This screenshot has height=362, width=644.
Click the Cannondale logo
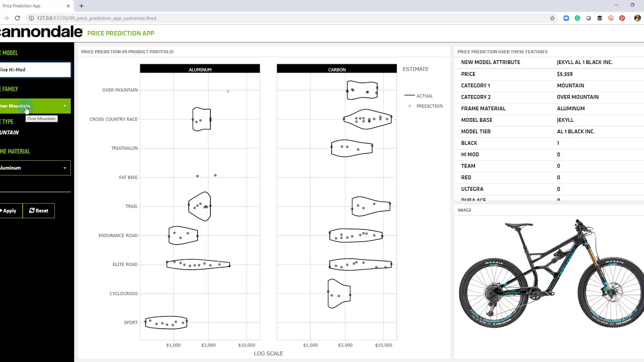(41, 32)
